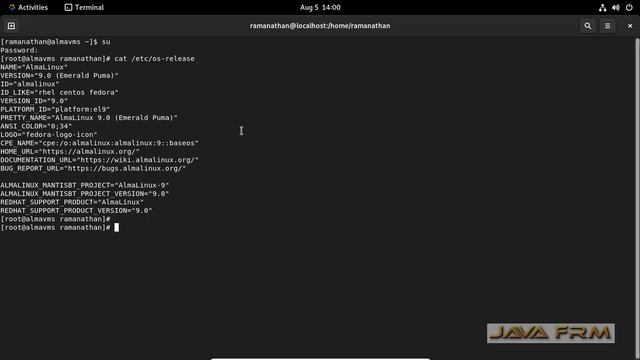640x360 pixels.
Task: Click the LOGO="fedora-logo-icon" line
Action: 49,135
